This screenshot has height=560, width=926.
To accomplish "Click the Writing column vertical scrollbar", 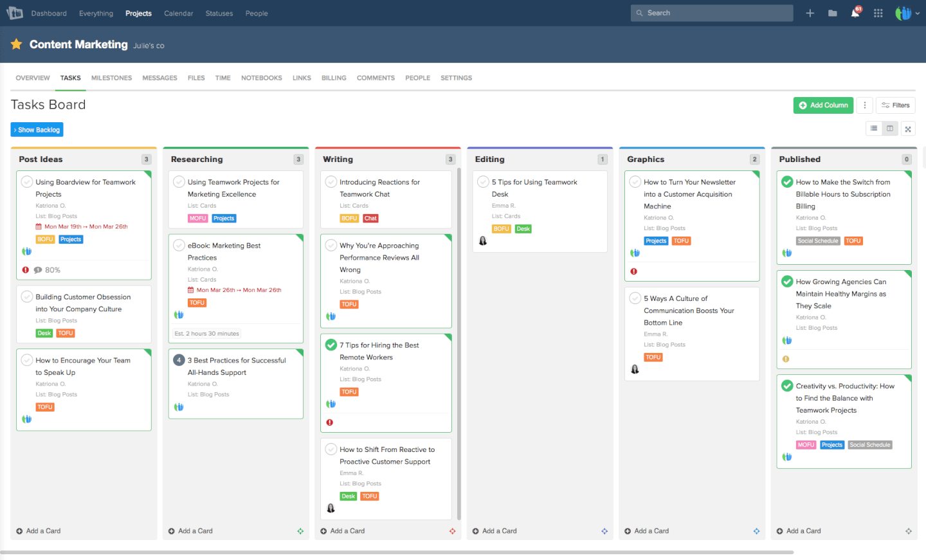I will [x=459, y=345].
